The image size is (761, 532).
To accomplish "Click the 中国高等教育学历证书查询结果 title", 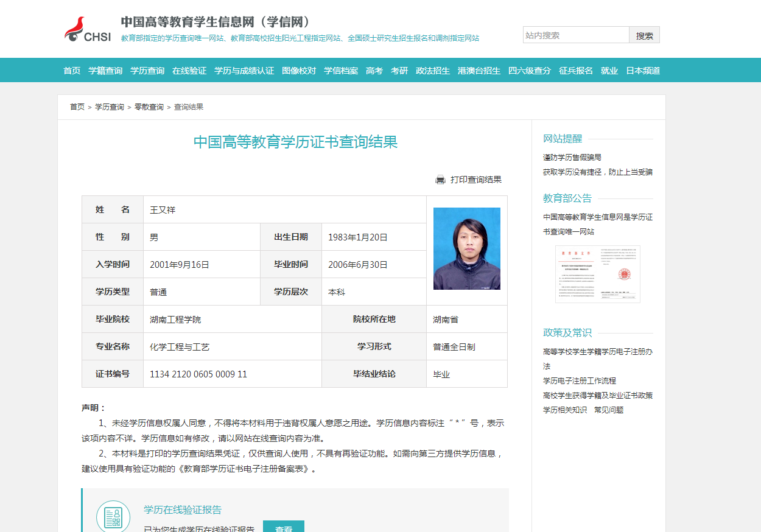I will pos(295,142).
